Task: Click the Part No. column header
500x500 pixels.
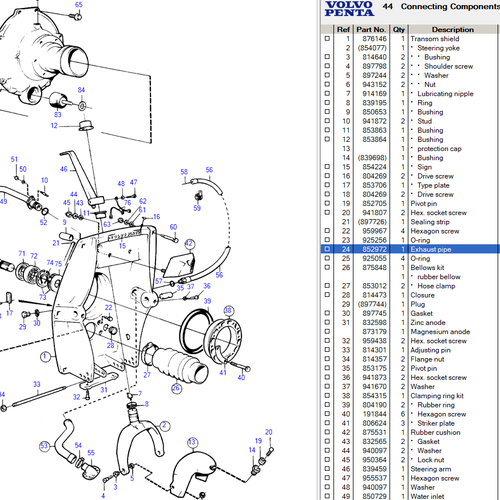Action: coord(371,29)
